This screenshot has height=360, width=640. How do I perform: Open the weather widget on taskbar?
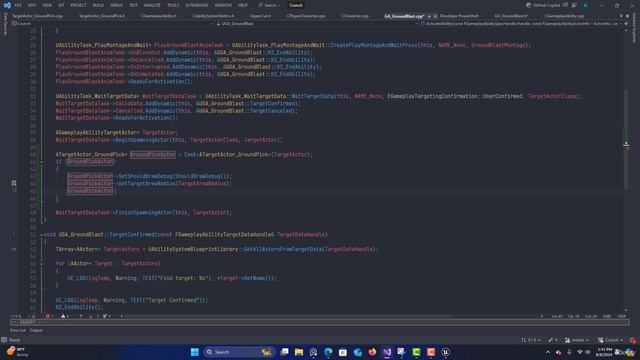(x=17, y=352)
